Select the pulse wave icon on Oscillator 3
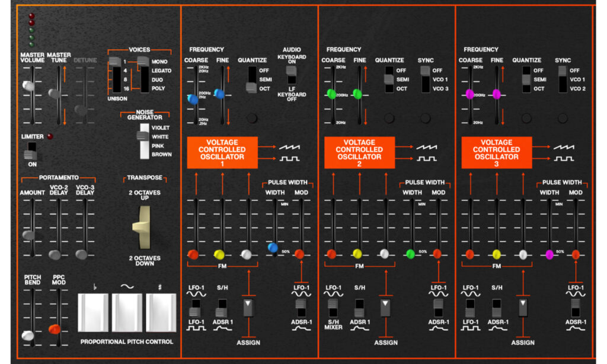Screen dimensions: 607x364 click(x=564, y=159)
